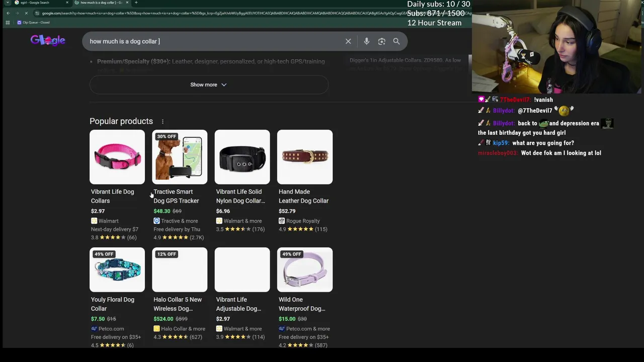Image resolution: width=644 pixels, height=362 pixels.
Task: Click the Popular products heading
Action: 121,121
